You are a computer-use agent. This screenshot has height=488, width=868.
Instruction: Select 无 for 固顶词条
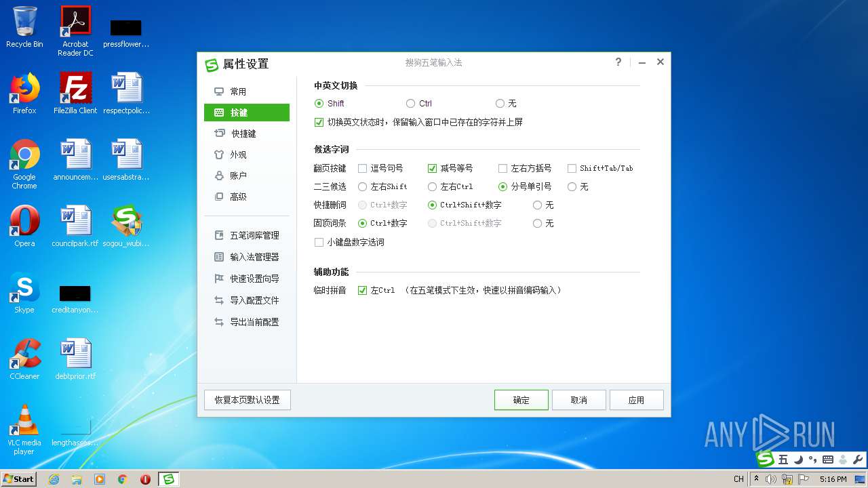point(537,223)
